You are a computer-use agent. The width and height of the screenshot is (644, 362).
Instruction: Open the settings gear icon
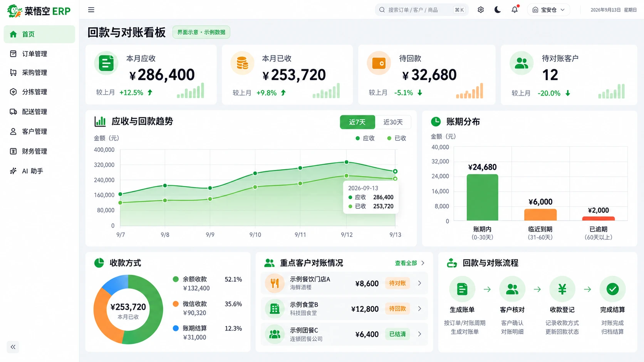point(481,10)
